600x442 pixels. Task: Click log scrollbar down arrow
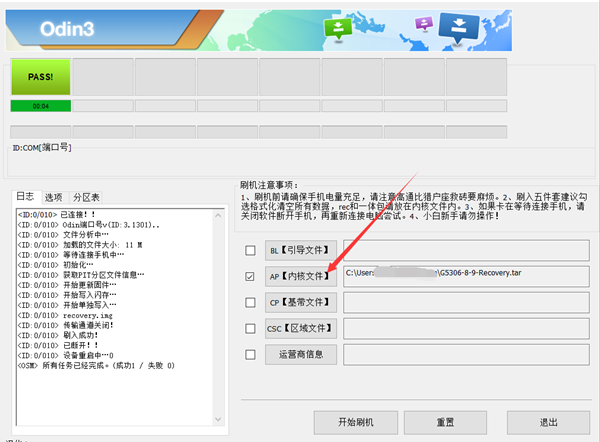(218, 419)
